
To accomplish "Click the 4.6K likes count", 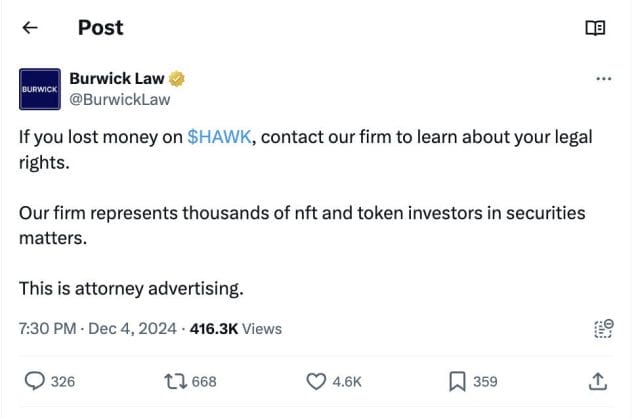I will coord(347,382).
